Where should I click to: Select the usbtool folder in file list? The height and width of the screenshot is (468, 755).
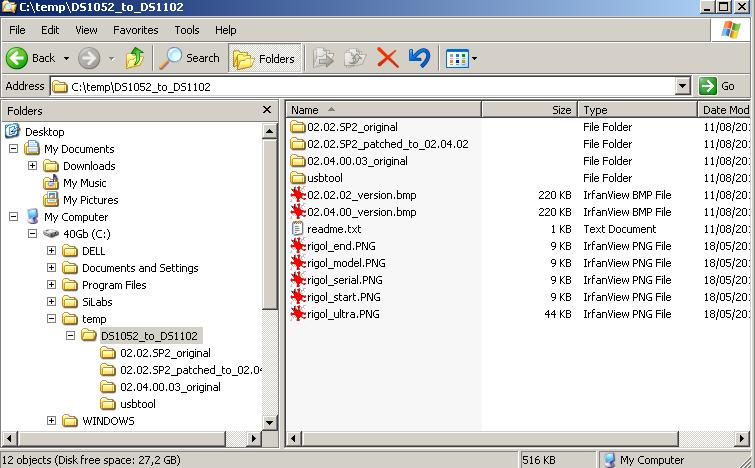pyautogui.click(x=324, y=178)
